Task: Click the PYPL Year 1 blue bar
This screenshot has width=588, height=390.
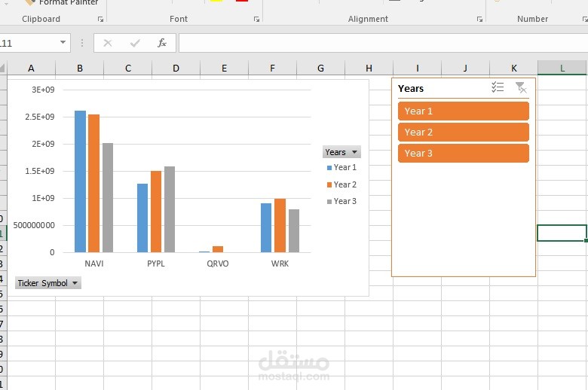Action: coord(142,218)
